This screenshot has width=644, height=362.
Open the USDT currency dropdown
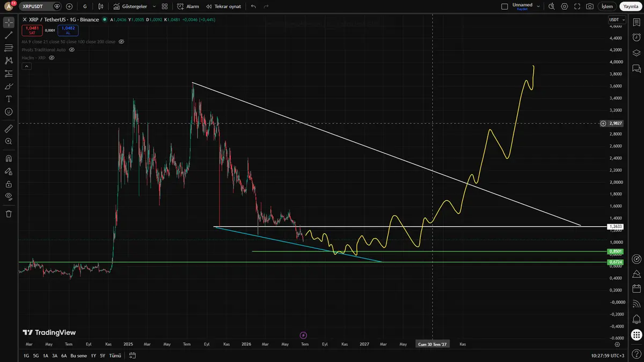coord(616,20)
